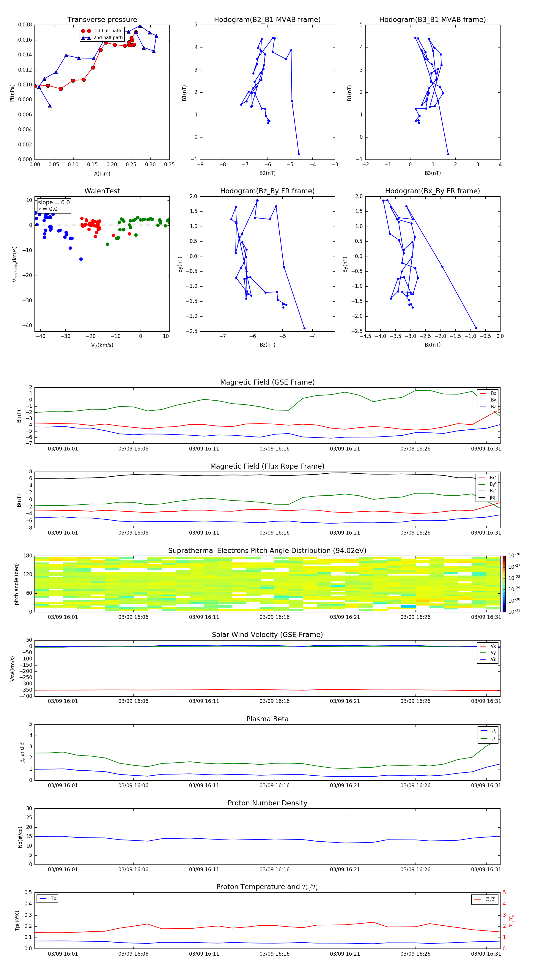Click 'Proton Number Density' plot title

click(267, 803)
